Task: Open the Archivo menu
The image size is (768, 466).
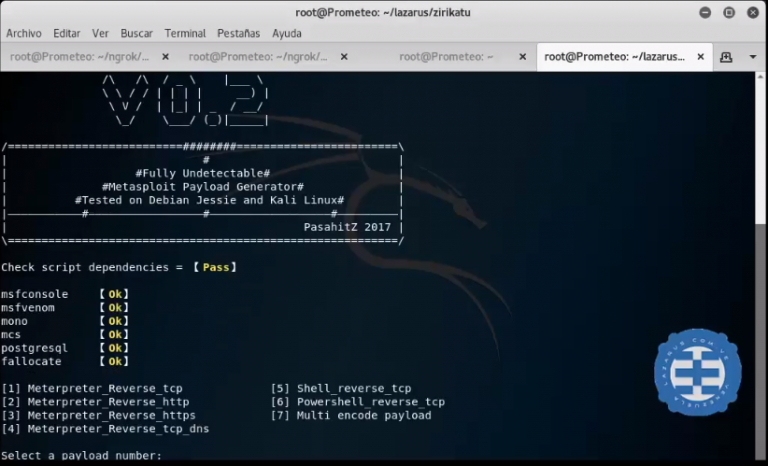Action: (x=24, y=33)
